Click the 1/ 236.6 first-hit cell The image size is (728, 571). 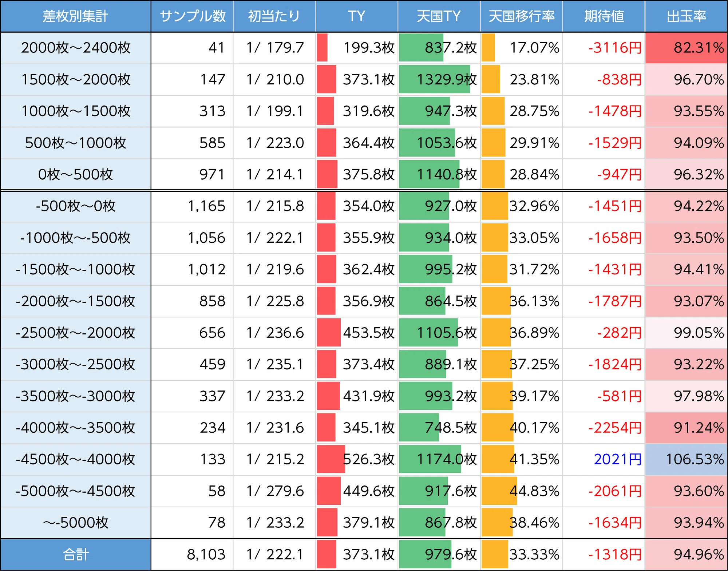(274, 333)
